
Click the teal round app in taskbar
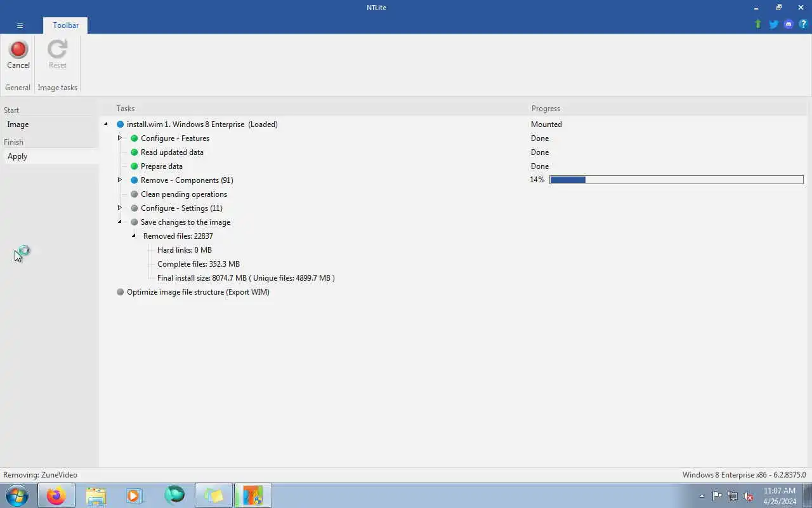[x=174, y=495]
